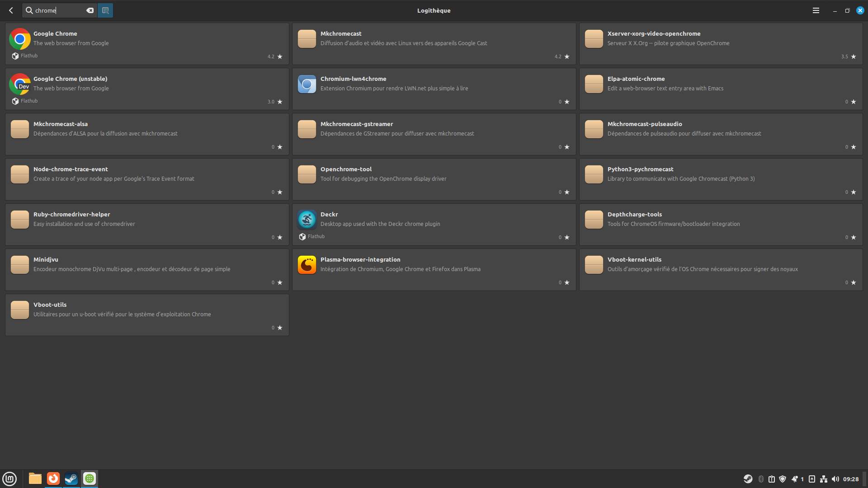The width and height of the screenshot is (868, 488).
Task: Open Python3-pychromecast package tile
Action: coord(721,179)
